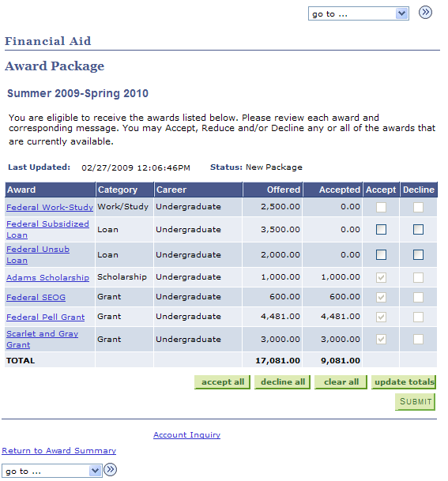
Task: Click the 'decline all' button
Action: pyautogui.click(x=282, y=382)
